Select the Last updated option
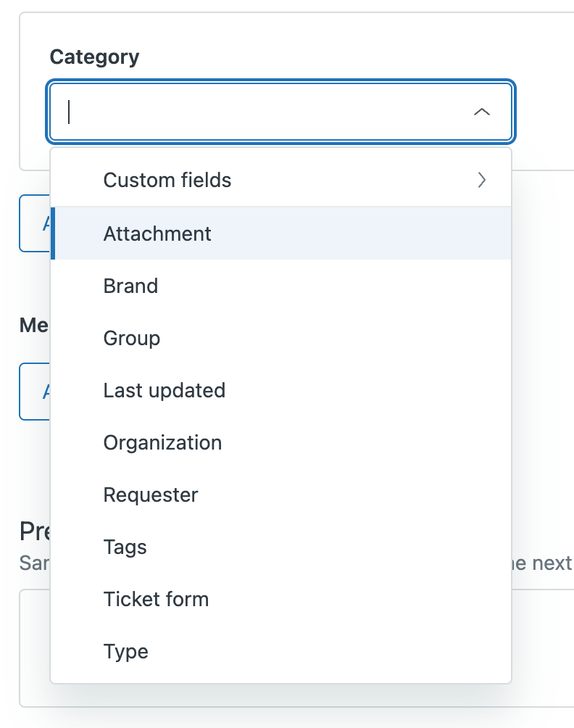 tap(165, 390)
